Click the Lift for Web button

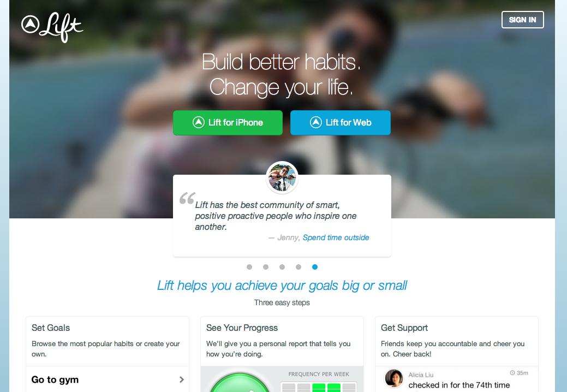point(341,123)
